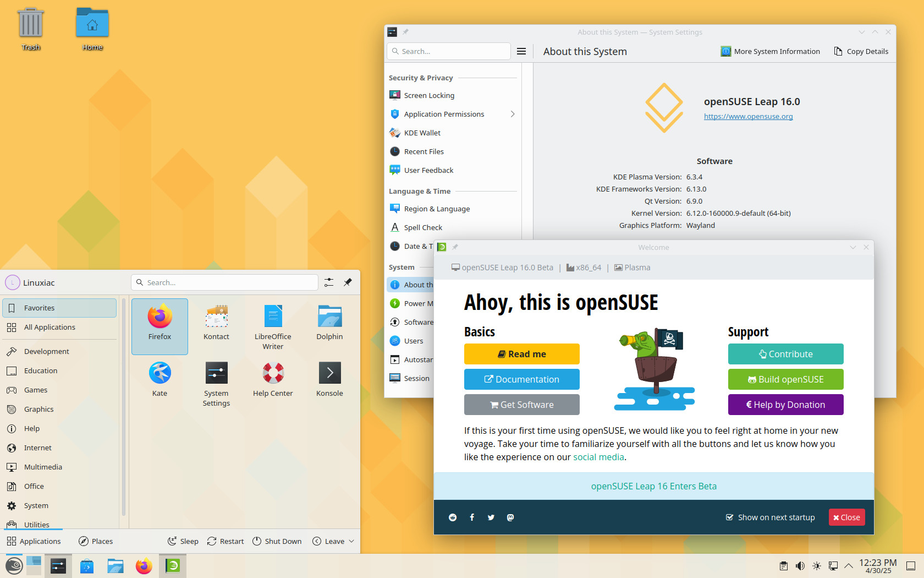The width and height of the screenshot is (924, 578).
Task: Switch to the Places tab
Action: [x=96, y=541]
